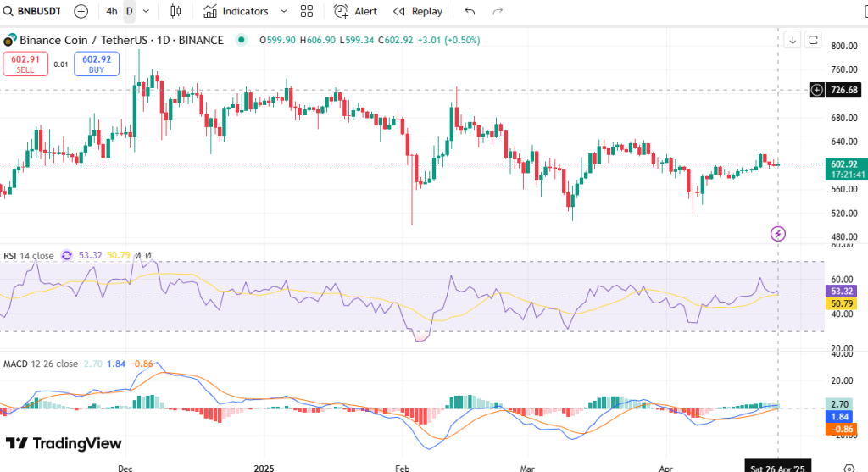Click the Feb time axis label

tap(403, 468)
